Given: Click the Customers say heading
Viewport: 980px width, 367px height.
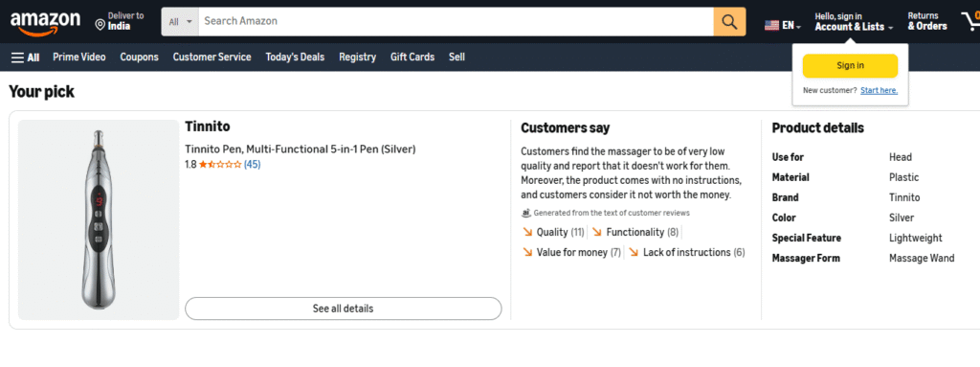Looking at the screenshot, I should click(x=565, y=128).
